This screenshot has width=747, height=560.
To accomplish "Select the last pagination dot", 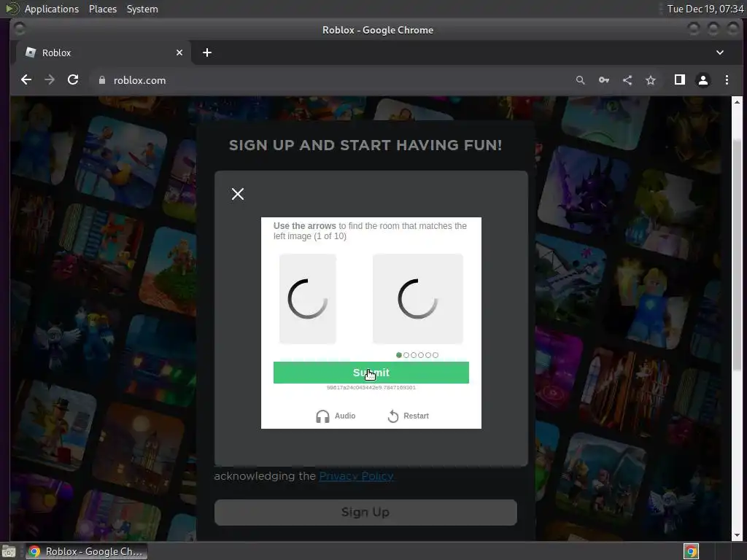I will tap(436, 355).
